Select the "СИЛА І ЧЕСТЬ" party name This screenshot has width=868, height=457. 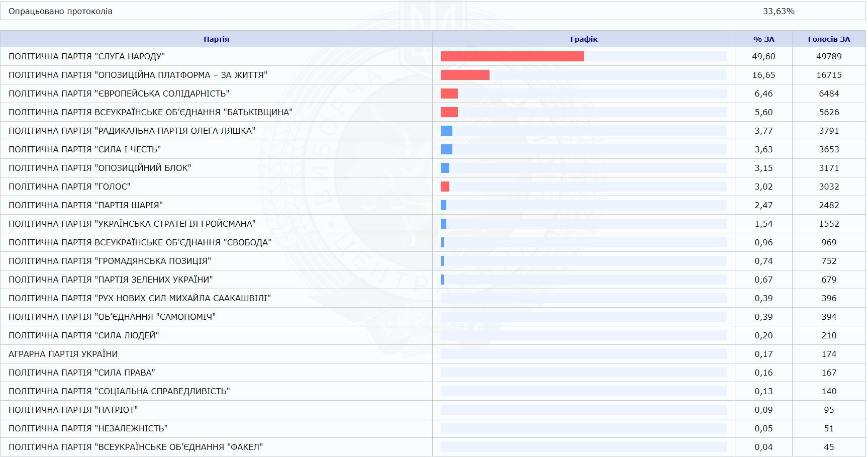point(84,149)
